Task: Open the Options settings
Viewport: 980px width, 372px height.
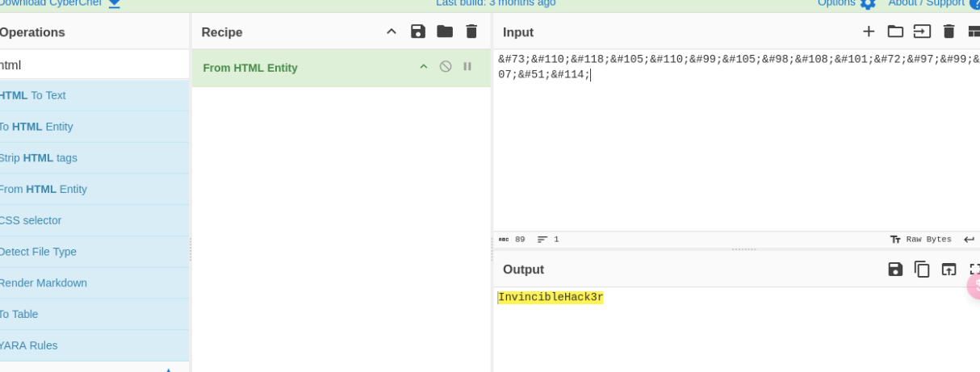Action: point(846,3)
